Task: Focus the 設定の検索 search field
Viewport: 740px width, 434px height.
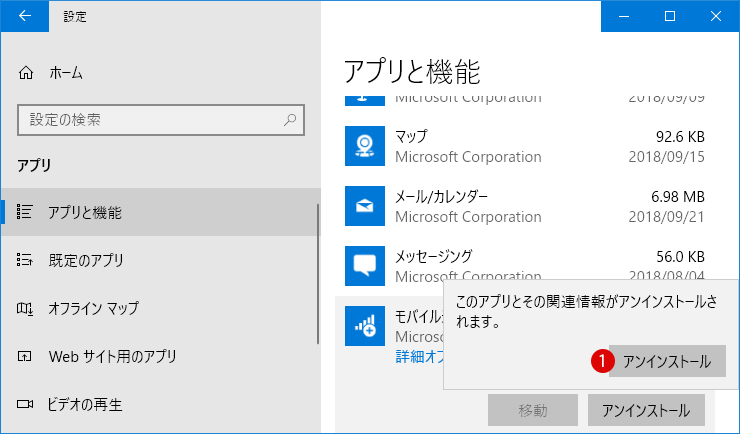Action: point(161,120)
